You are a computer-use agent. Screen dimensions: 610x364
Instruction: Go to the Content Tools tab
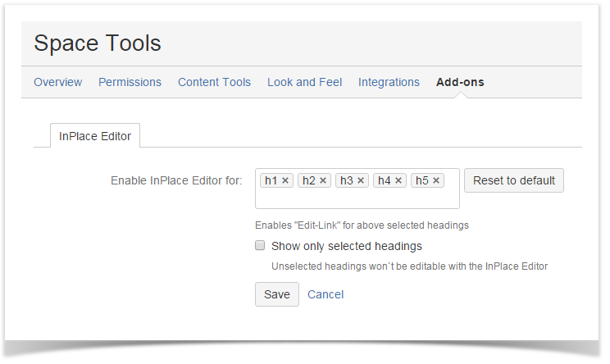click(214, 82)
